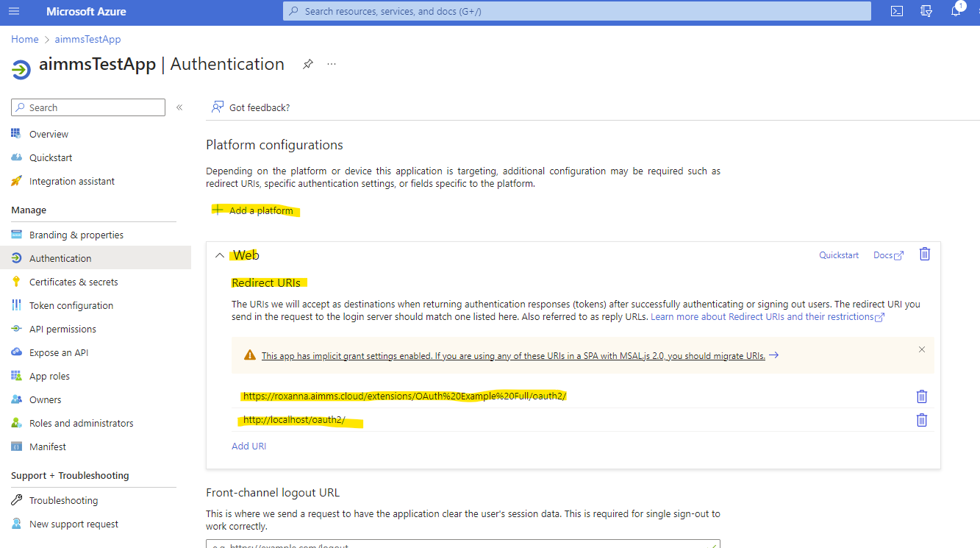This screenshot has width=980, height=548.
Task: Click the Front-channel logout URL field
Action: click(x=463, y=545)
